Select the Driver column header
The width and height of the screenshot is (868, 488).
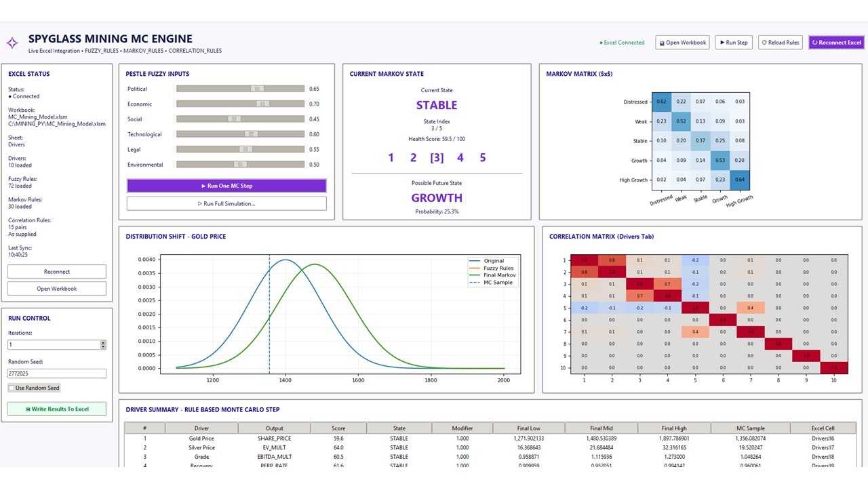click(201, 428)
